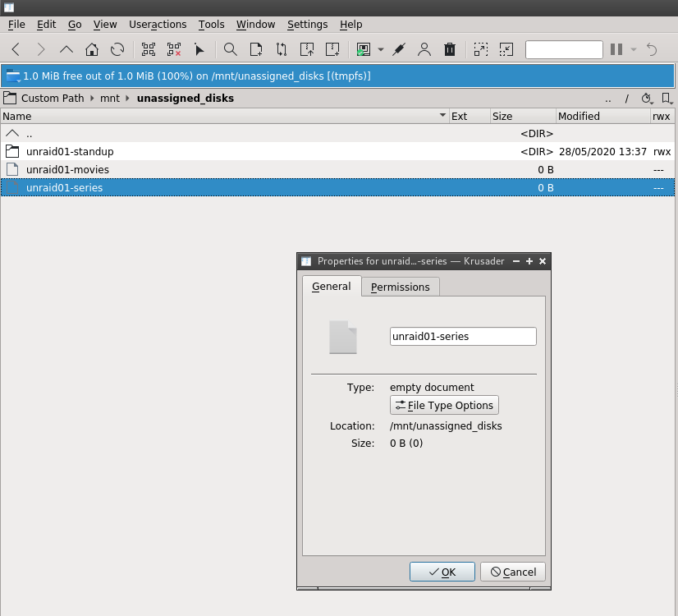Viewport: 678px width, 616px height.
Task: Click the black cursor arrow toolbar icon
Action: coord(199,49)
